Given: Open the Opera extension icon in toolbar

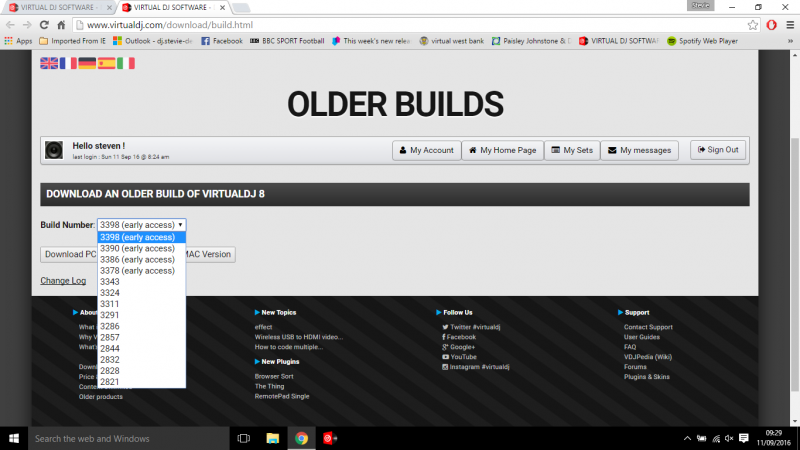Looking at the screenshot, I should pos(771,25).
